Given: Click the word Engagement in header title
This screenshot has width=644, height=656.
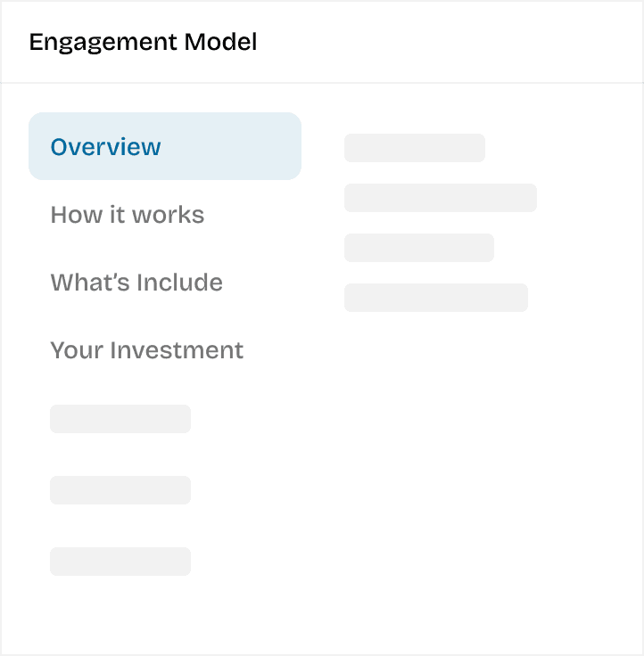Looking at the screenshot, I should [x=103, y=42].
